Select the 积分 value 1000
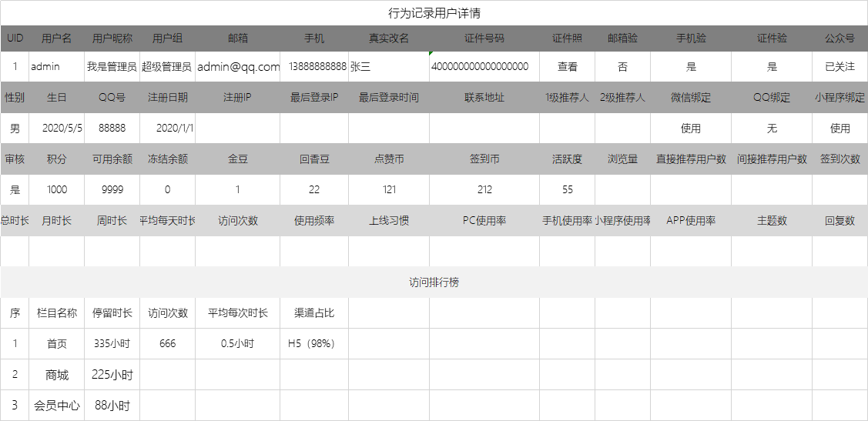 click(x=56, y=190)
